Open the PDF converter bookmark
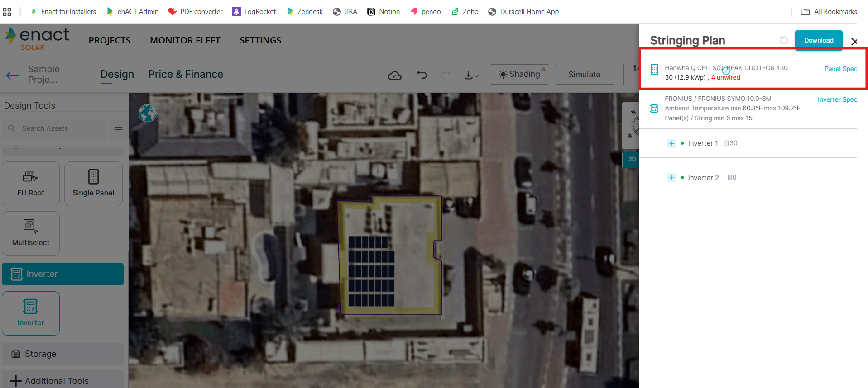This screenshot has width=868, height=388. click(x=195, y=12)
